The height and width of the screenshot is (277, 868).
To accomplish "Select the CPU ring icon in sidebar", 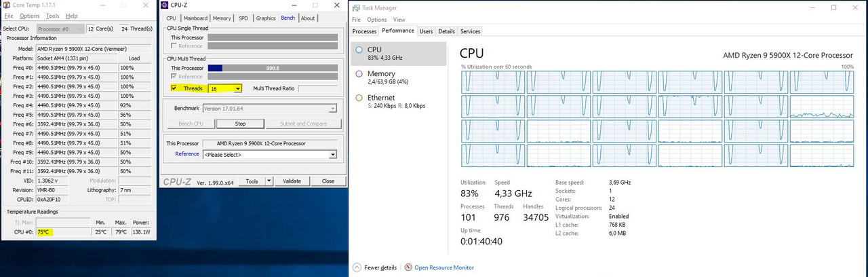I will pos(359,50).
